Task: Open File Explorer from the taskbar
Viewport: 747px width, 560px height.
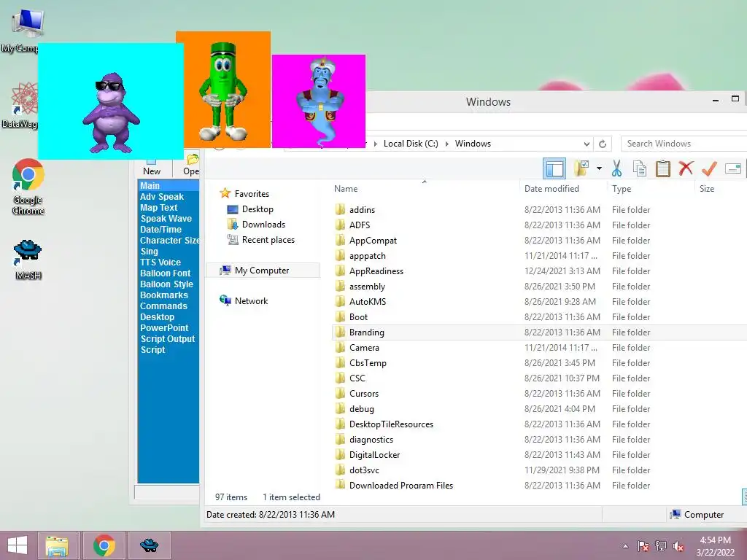Action: [x=57, y=545]
